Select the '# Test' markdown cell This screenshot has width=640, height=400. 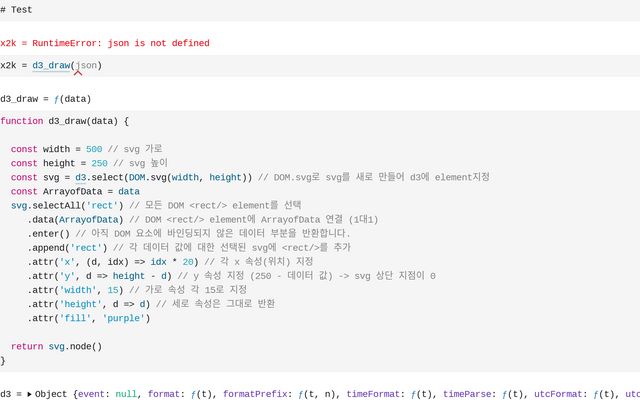point(16,9)
